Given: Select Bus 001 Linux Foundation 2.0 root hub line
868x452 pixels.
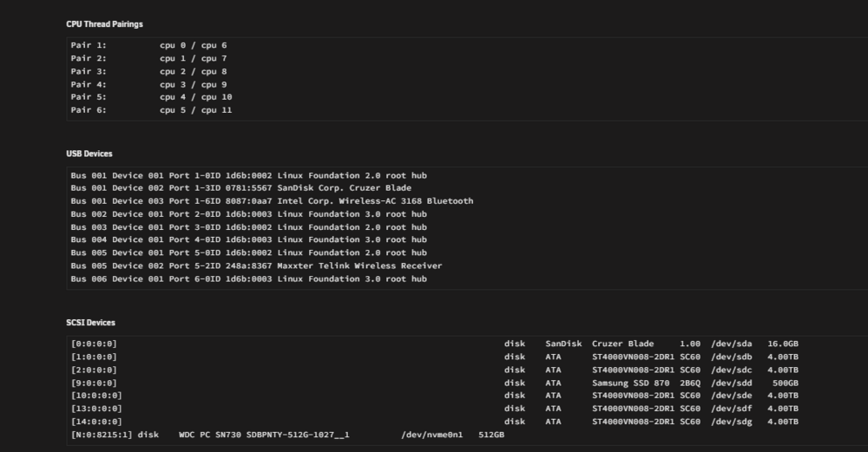Looking at the screenshot, I should click(x=248, y=175).
